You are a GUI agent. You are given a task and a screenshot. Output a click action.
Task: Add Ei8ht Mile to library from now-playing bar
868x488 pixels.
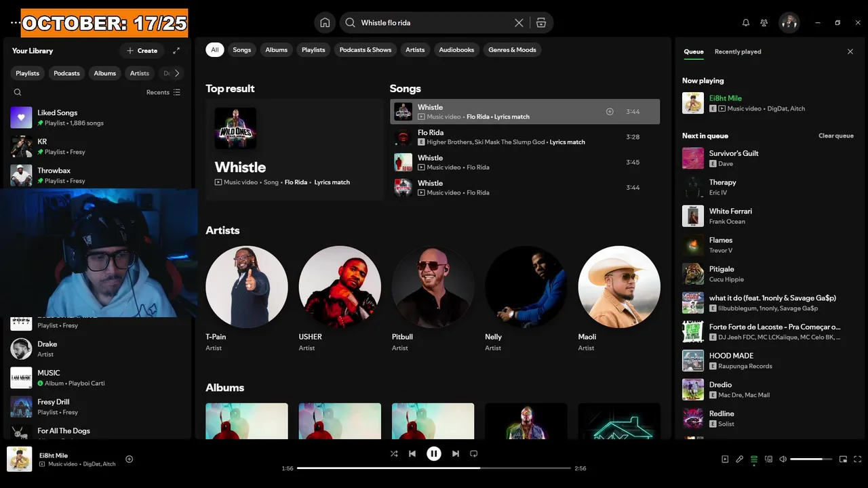130,459
